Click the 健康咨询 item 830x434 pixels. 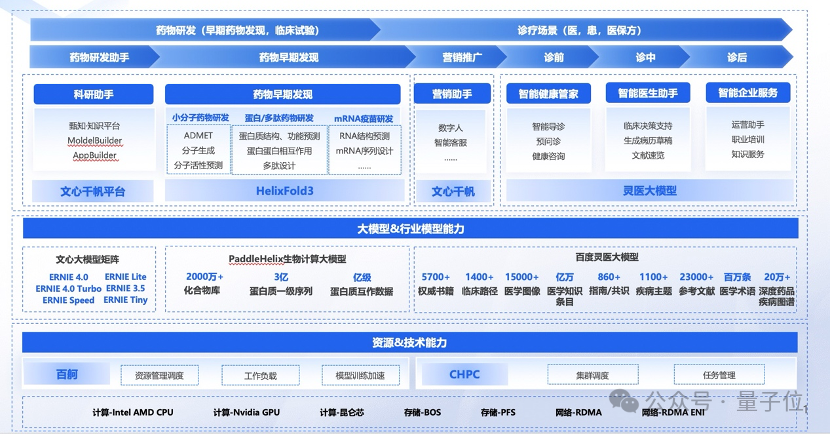pyautogui.click(x=548, y=156)
